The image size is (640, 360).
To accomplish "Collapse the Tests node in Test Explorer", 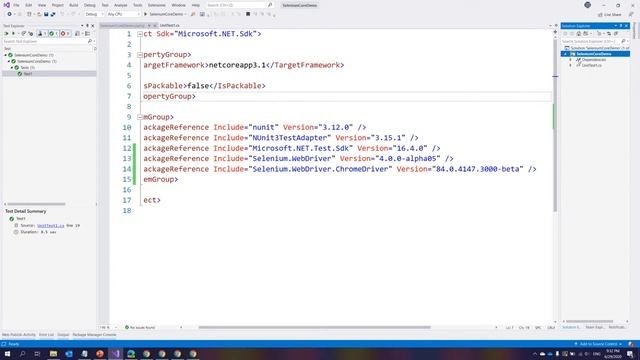I will [x=12, y=67].
